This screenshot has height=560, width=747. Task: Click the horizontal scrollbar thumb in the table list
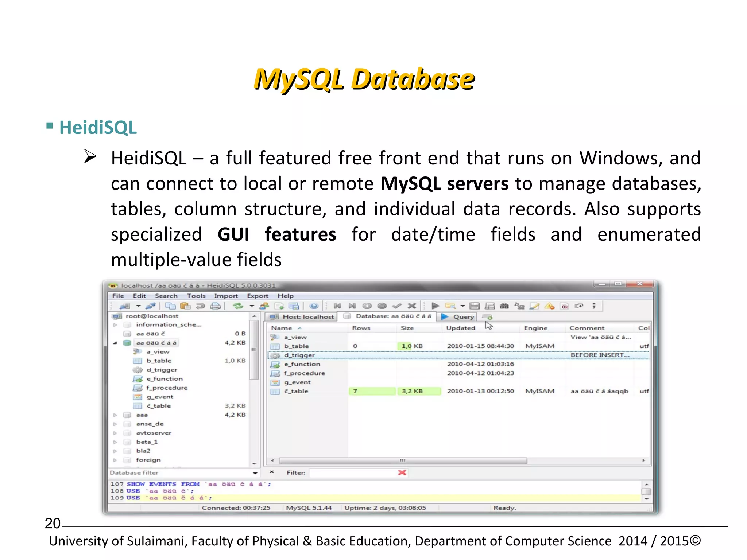[x=403, y=460]
